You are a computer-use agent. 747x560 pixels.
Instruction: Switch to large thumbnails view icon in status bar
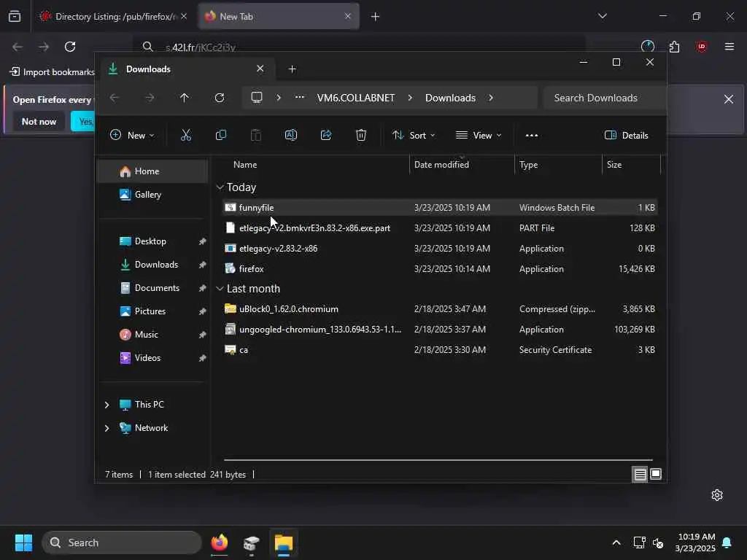[656, 474]
